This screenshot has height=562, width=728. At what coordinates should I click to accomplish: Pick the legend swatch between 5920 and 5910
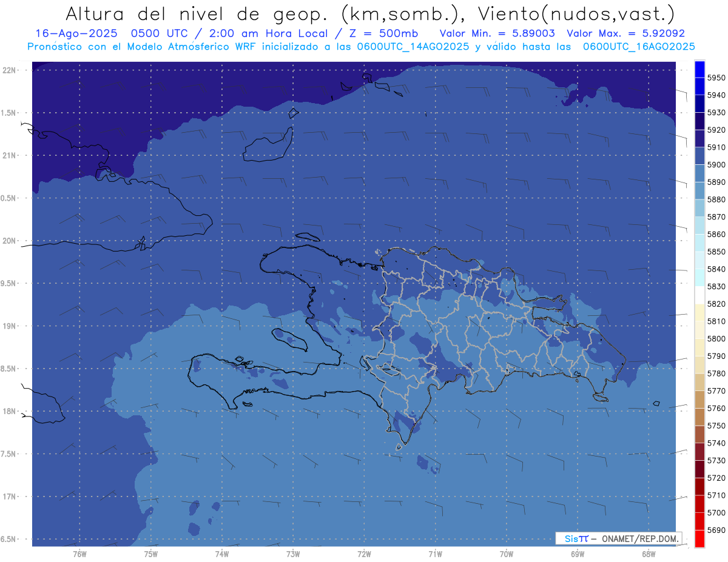tap(699, 139)
